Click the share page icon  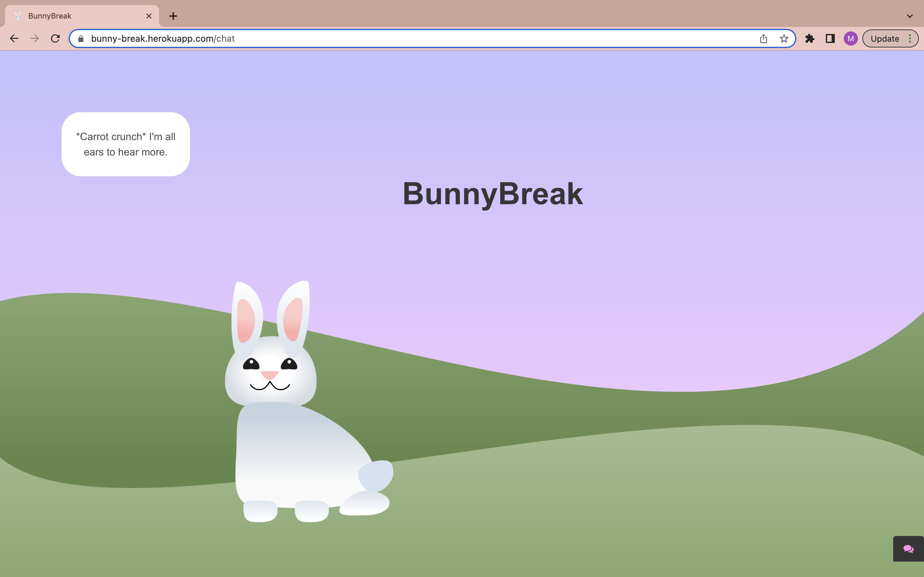click(x=763, y=38)
